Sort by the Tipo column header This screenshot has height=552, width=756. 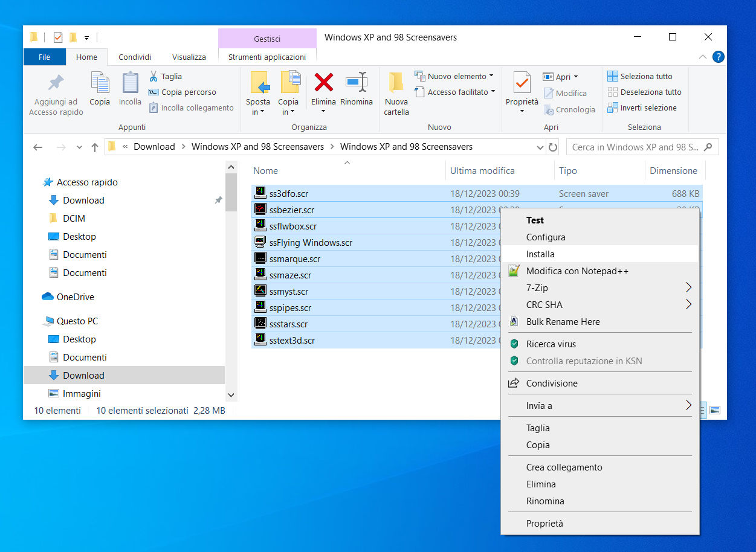[x=599, y=171]
